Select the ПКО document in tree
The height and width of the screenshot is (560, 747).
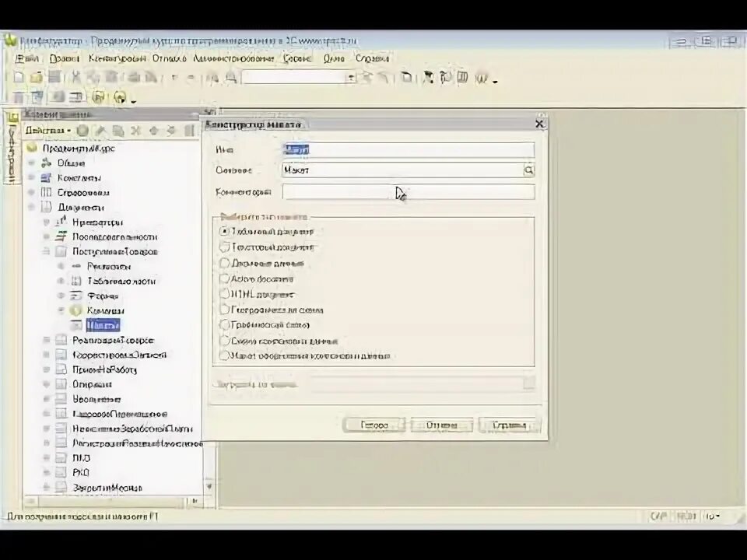(x=81, y=458)
